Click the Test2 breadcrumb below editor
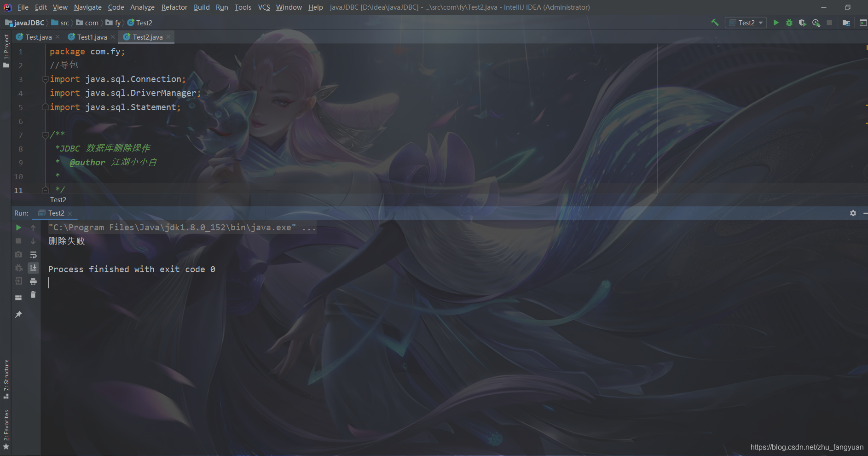This screenshot has width=868, height=456. point(58,200)
